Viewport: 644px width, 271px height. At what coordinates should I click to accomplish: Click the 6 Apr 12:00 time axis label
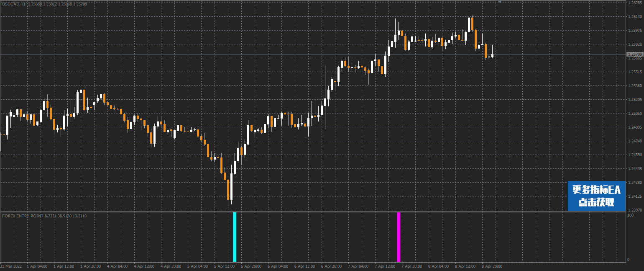[x=304, y=266]
